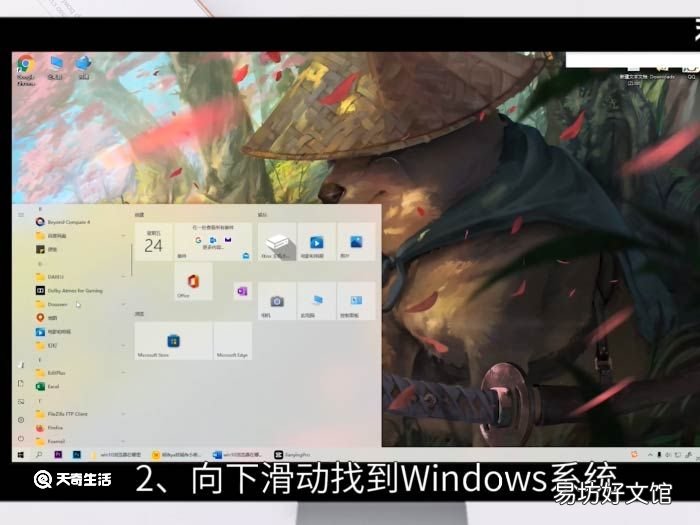Switch to Premiere Pro on the taskbar
700x525 pixels.
[58, 455]
